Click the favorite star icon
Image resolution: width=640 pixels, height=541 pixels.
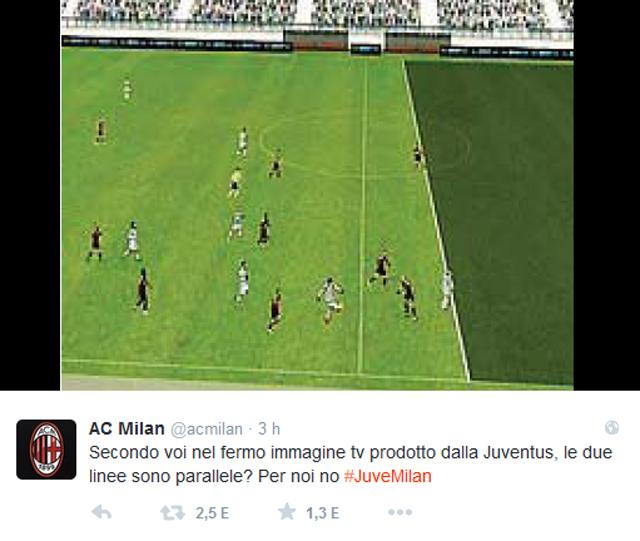(x=287, y=512)
